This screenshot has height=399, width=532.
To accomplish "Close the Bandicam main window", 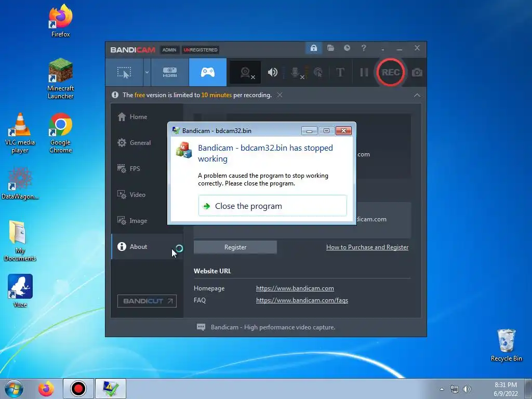I will [417, 48].
